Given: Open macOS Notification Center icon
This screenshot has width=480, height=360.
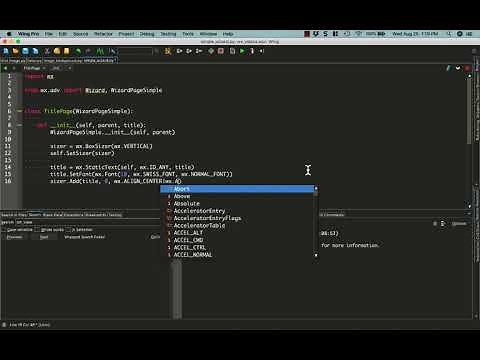Looking at the screenshot, I should pyautogui.click(x=469, y=34).
